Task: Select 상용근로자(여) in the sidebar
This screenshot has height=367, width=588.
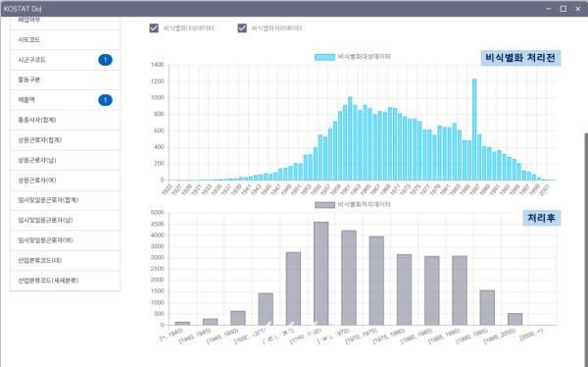Action: coord(66,181)
